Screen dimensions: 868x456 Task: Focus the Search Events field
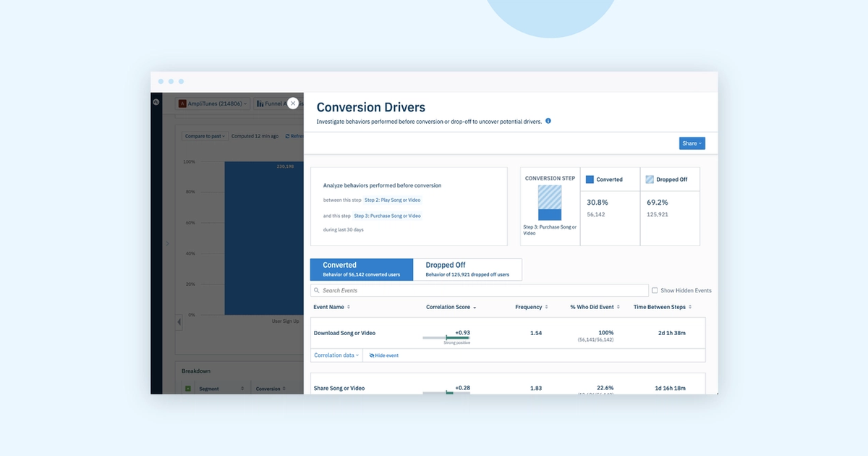click(x=480, y=290)
